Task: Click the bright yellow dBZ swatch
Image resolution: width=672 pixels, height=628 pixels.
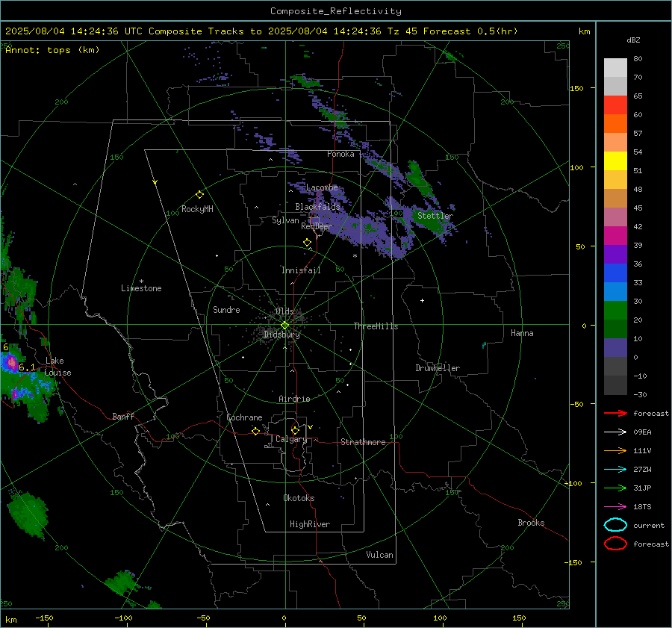Action: pyautogui.click(x=615, y=161)
